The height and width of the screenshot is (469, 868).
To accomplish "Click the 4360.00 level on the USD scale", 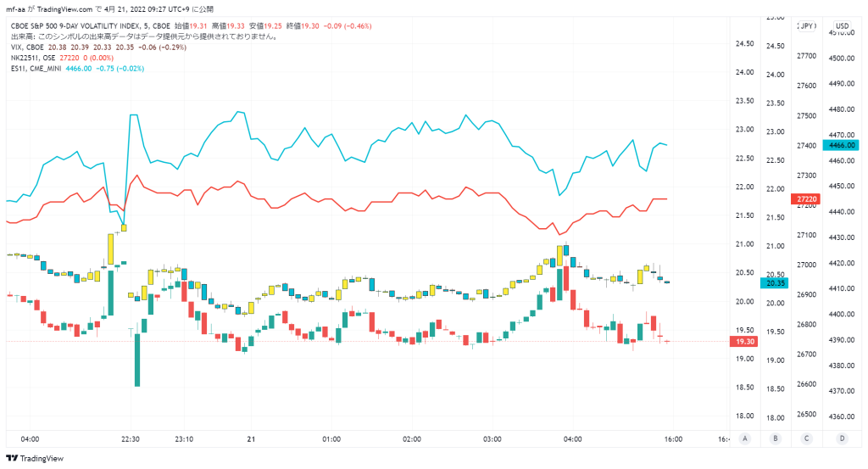I will (x=842, y=416).
